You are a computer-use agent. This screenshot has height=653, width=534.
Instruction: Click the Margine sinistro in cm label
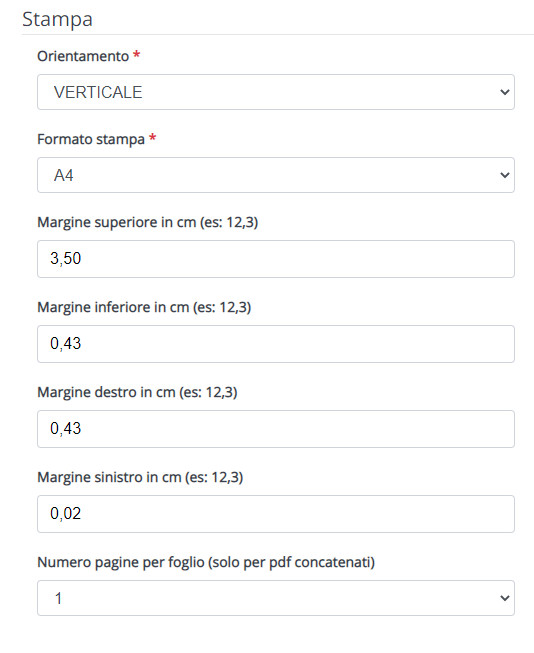point(140,477)
